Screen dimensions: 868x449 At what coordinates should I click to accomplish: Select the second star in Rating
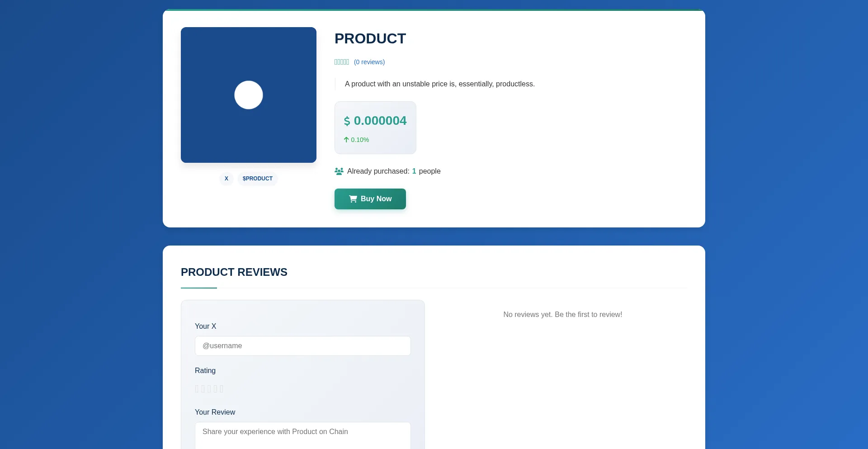pos(203,389)
